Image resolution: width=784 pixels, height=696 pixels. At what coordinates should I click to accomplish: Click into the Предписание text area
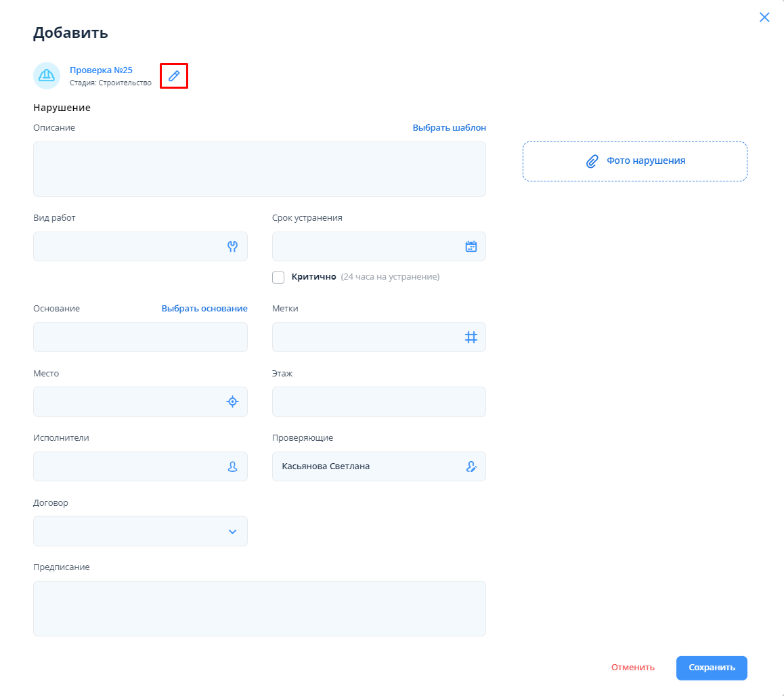tap(259, 609)
